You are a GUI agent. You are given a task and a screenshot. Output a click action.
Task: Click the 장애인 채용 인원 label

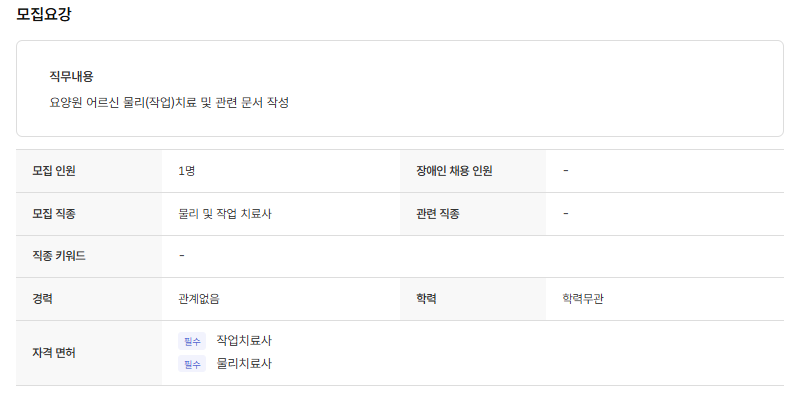tap(454, 171)
